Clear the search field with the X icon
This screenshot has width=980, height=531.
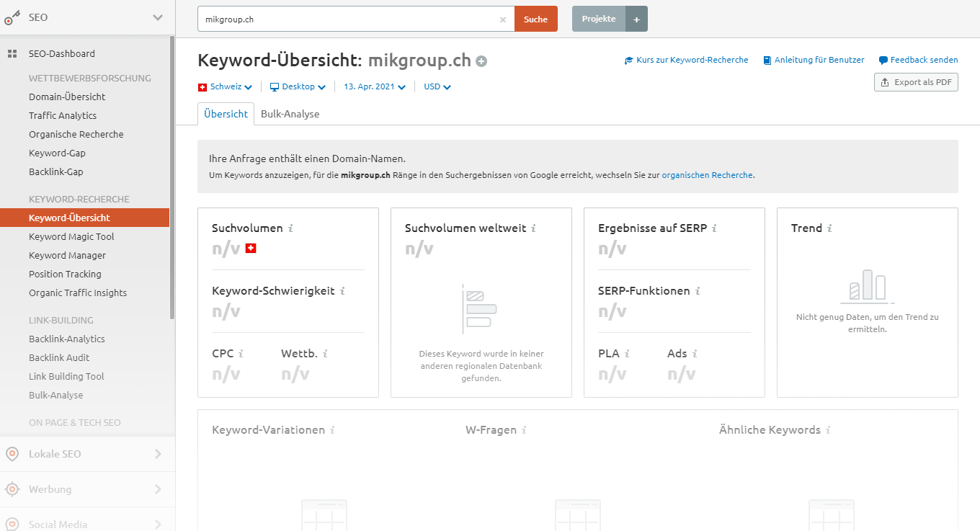point(503,19)
